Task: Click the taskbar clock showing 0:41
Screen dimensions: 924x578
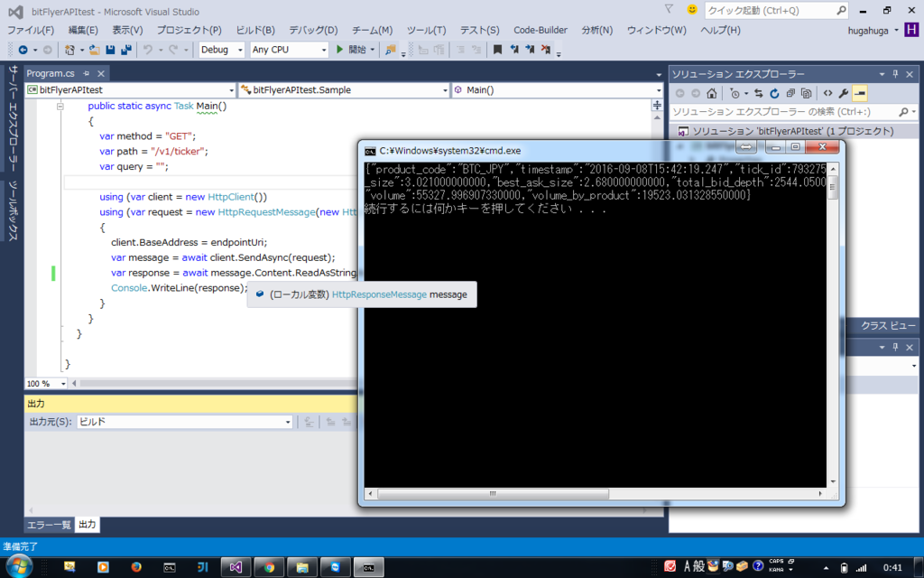Action: pos(892,567)
